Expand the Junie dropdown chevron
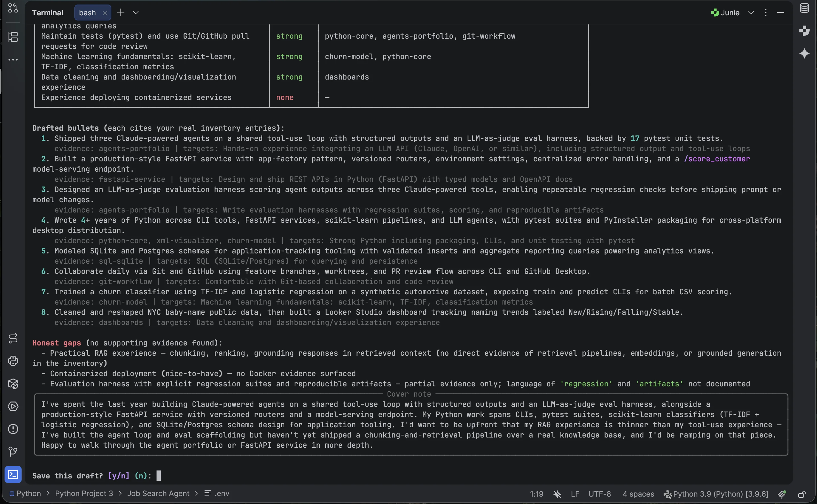The image size is (817, 504). [x=751, y=13]
